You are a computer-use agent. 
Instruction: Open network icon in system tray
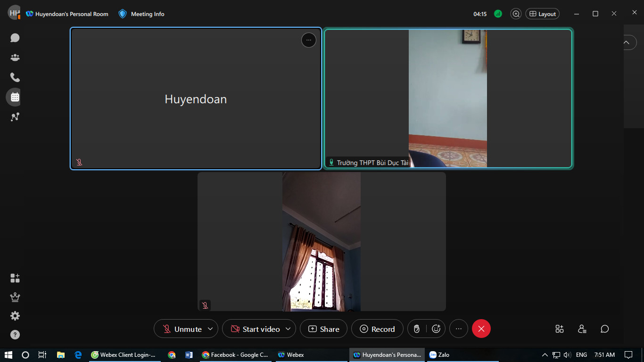556,355
